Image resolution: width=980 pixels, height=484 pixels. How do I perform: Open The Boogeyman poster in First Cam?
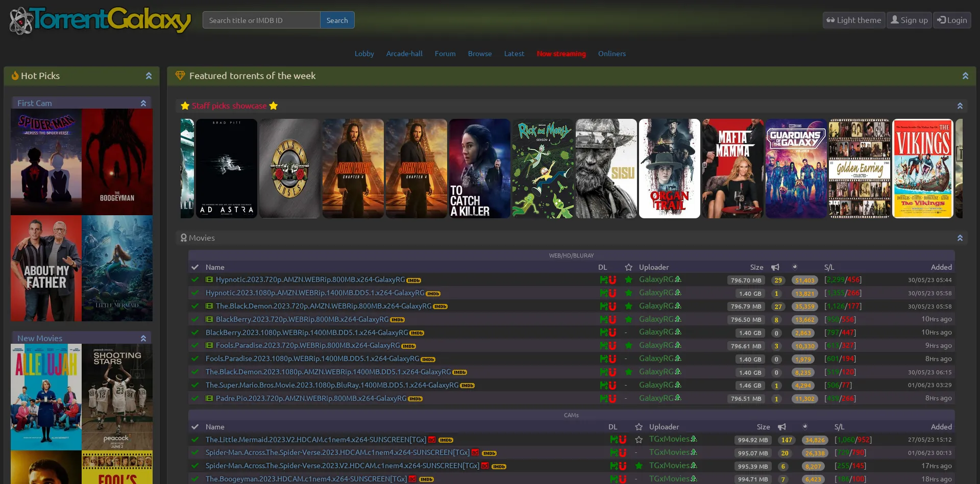click(x=117, y=162)
